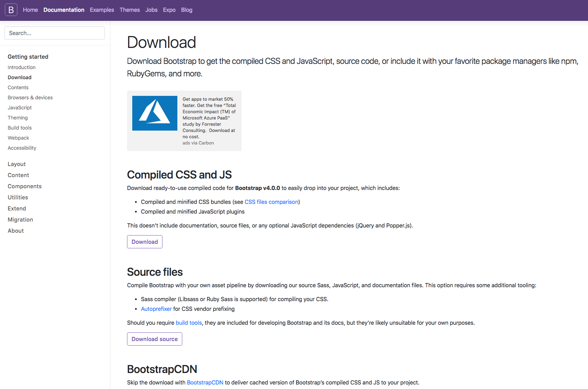
Task: Open the CSS files comparison link
Action: click(x=271, y=202)
